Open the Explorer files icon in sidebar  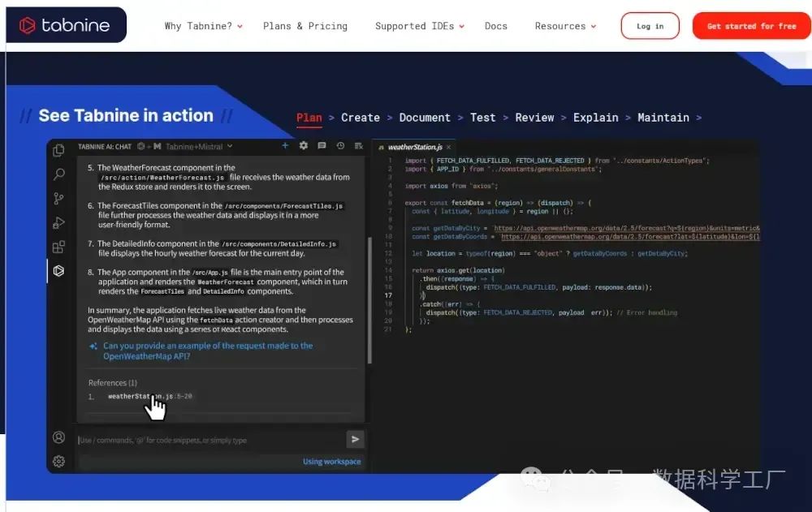(58, 150)
